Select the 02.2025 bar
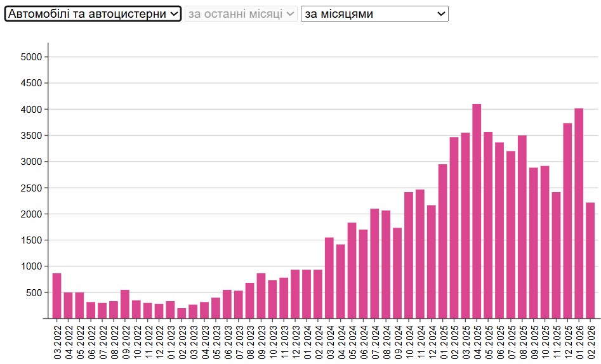This screenshot has width=601, height=364. [x=454, y=228]
